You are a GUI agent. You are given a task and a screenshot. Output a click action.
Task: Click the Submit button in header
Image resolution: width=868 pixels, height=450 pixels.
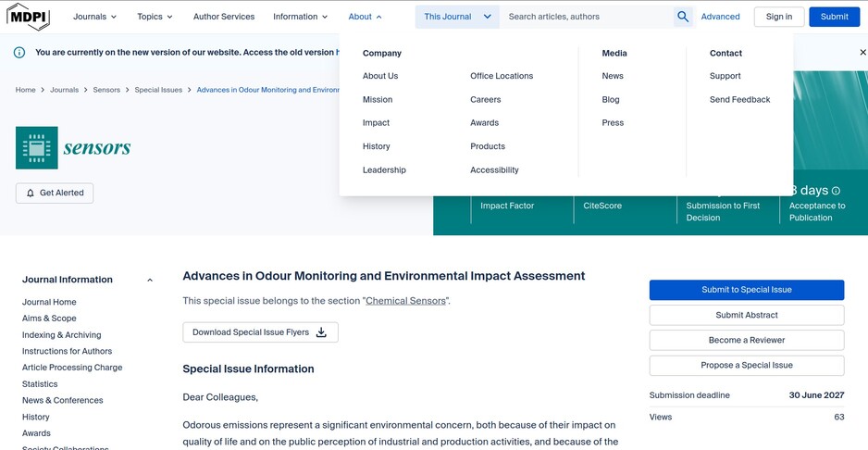pos(835,17)
